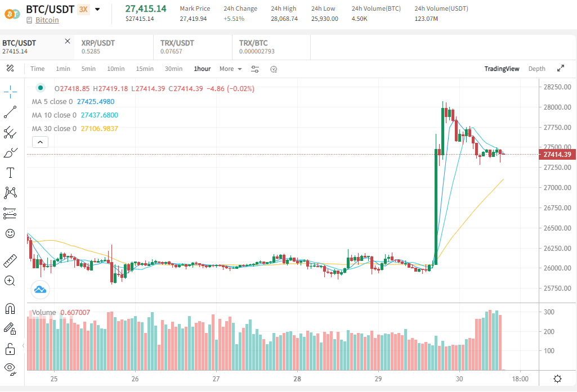Image resolution: width=577 pixels, height=392 pixels.
Task: Open the measure ruler tool
Action: point(10,260)
